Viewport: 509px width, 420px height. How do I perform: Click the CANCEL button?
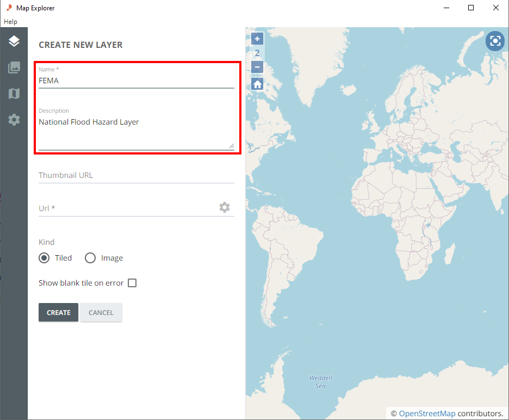coord(101,312)
